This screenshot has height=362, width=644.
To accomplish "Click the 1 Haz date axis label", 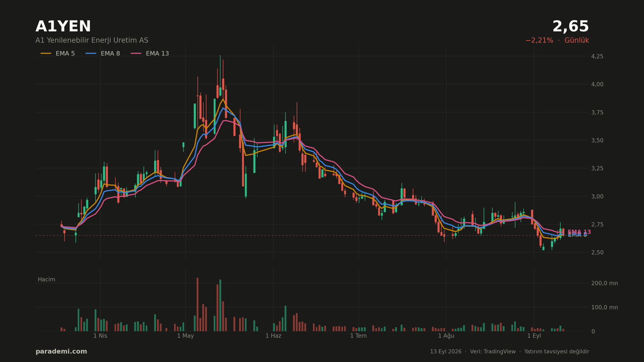I will point(273,336).
